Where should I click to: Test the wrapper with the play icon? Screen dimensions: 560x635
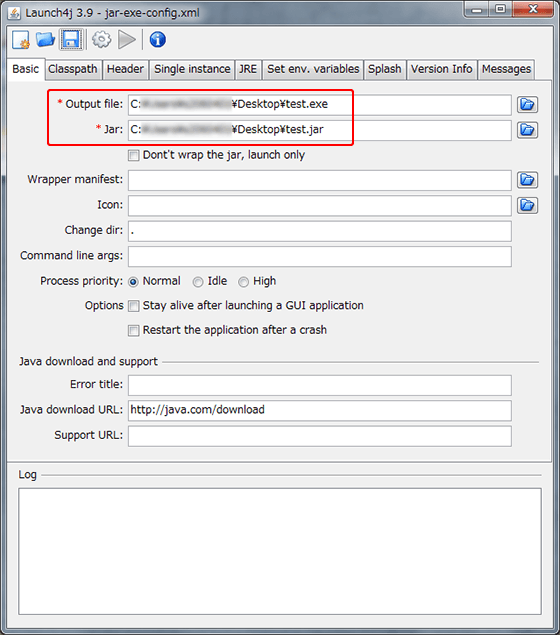(127, 40)
